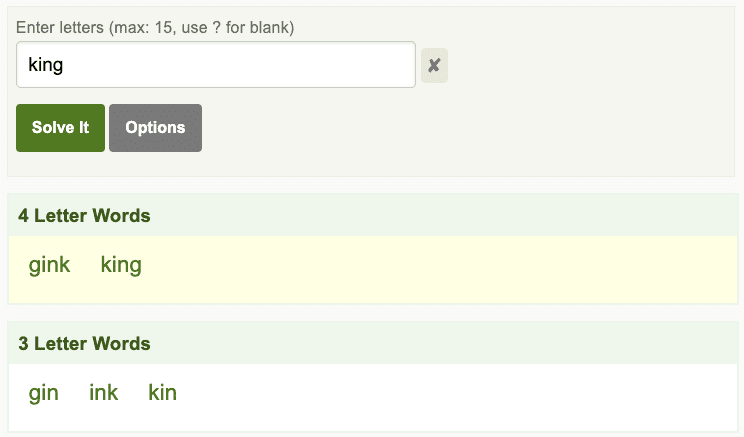Select the word kin

tap(162, 393)
